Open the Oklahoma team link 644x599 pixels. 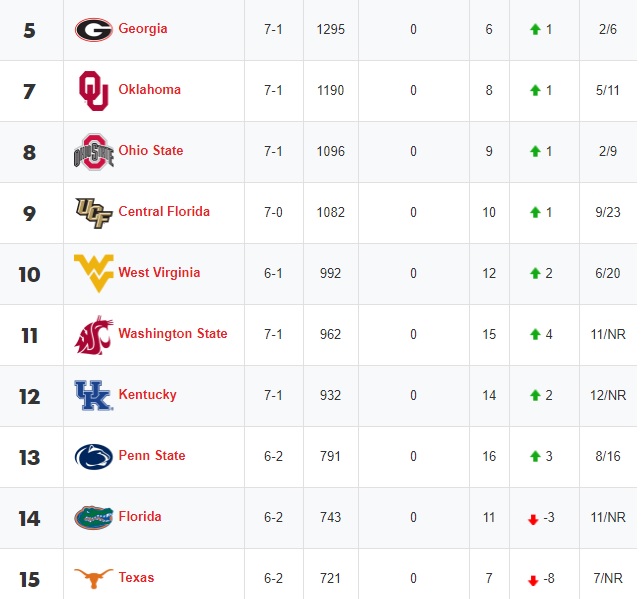(150, 89)
